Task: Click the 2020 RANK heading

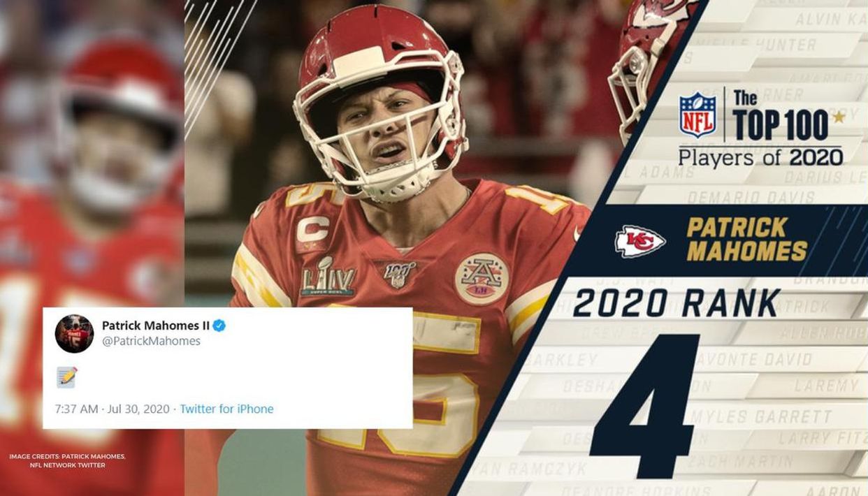Action: [x=677, y=303]
